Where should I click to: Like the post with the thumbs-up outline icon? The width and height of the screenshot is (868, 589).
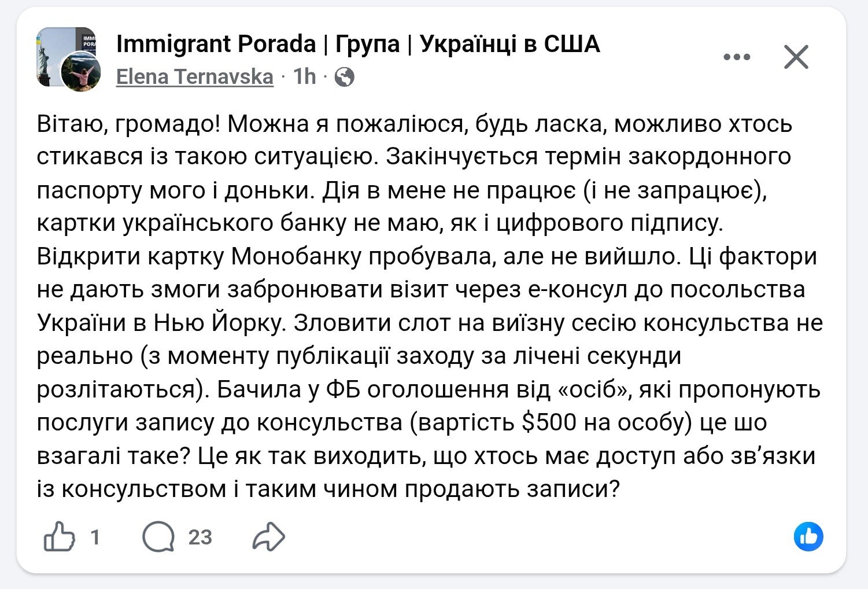click(x=60, y=537)
